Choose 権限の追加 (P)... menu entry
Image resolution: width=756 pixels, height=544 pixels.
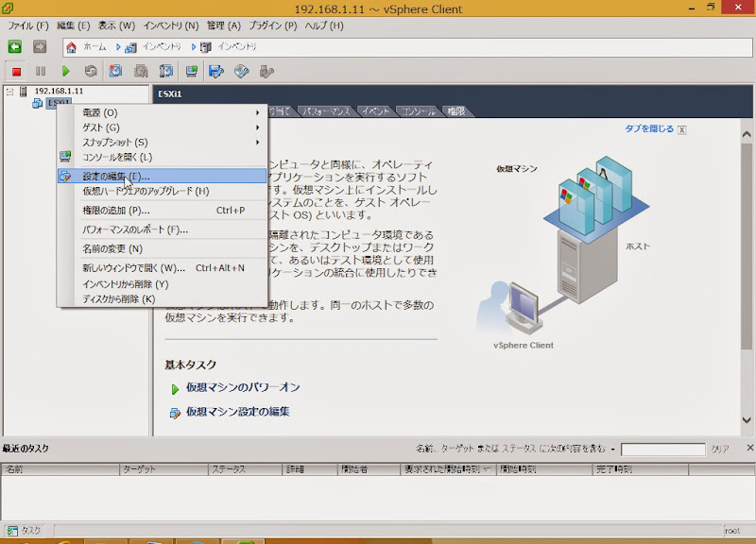162,211
